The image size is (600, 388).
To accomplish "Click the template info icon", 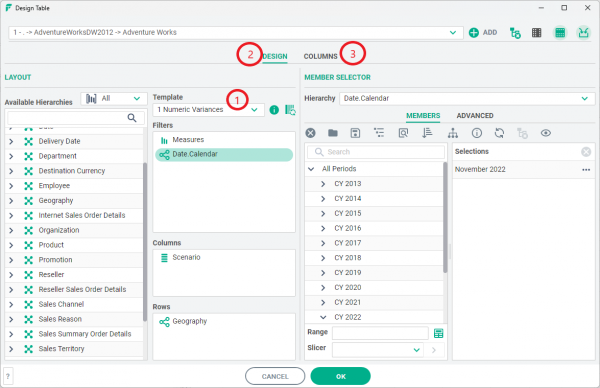I will (274, 110).
